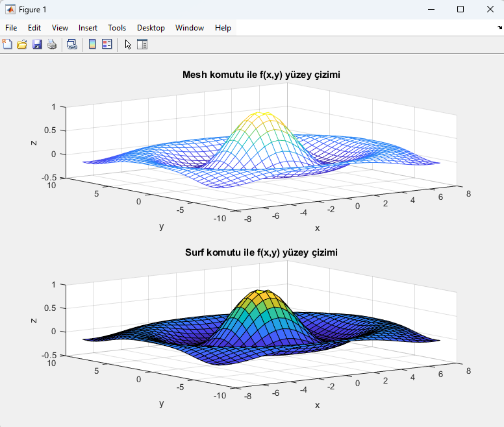Insert a legend via the toolbar icon
504x427 pixels.
coord(107,44)
